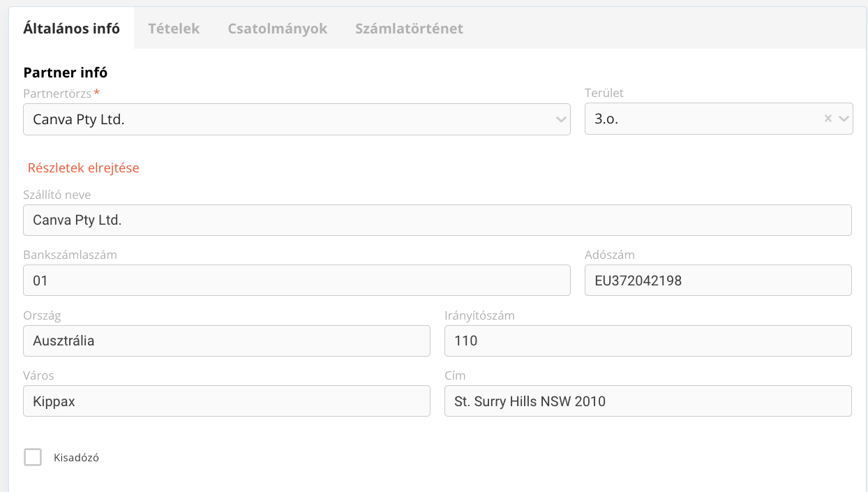Click the Cím label

click(455, 375)
